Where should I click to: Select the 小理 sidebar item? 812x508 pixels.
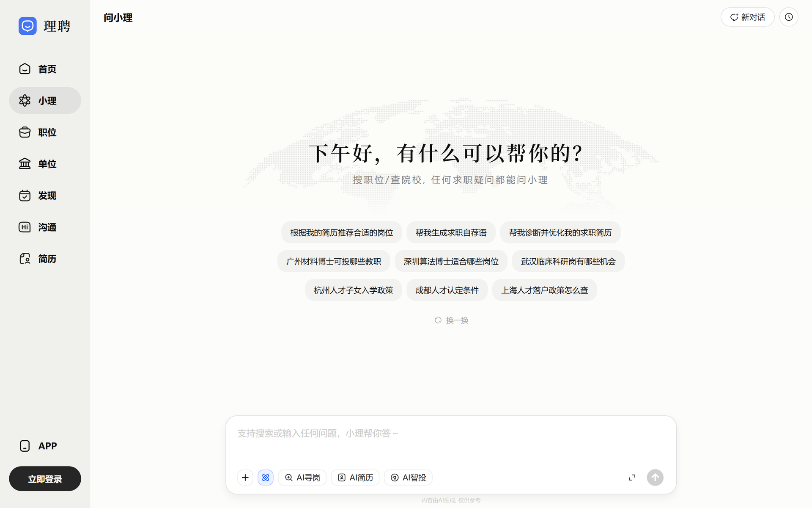(x=45, y=101)
